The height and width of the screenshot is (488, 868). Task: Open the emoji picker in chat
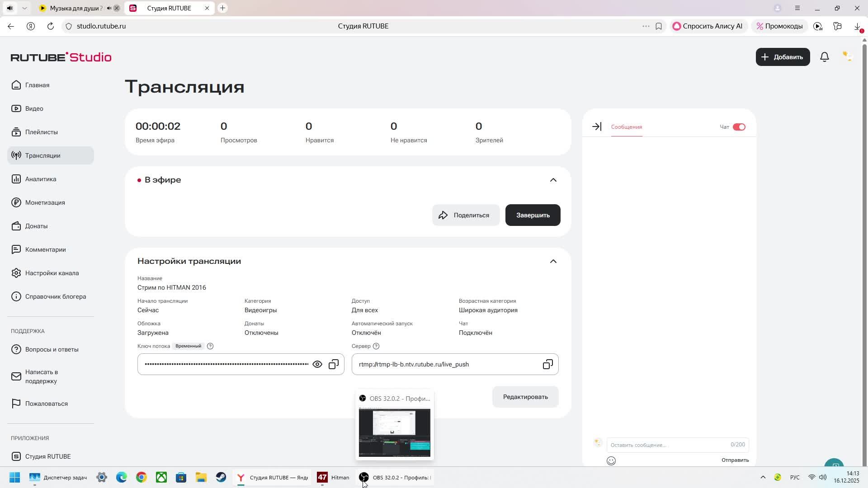[611, 461]
